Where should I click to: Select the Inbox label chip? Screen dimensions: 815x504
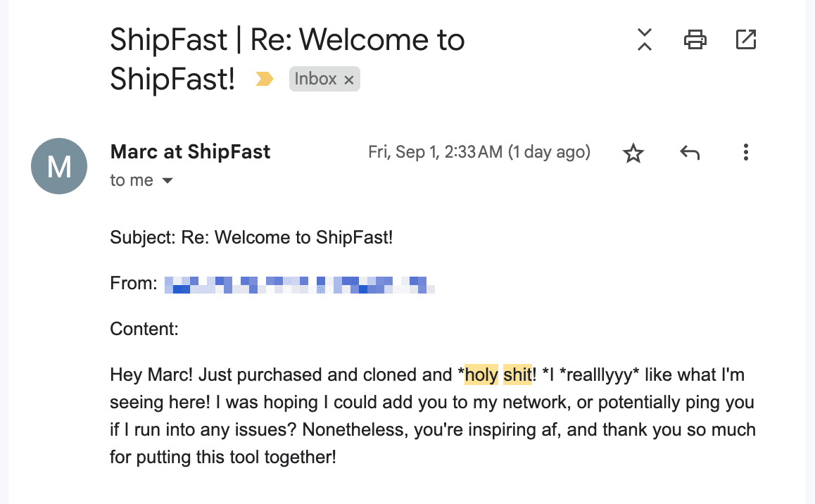pos(315,80)
